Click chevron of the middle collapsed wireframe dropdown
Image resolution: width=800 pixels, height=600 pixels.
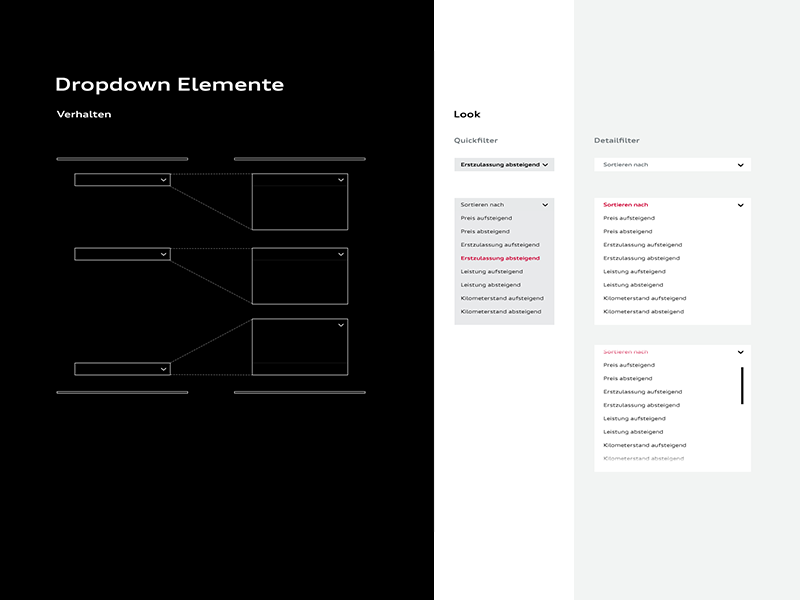pyautogui.click(x=163, y=254)
